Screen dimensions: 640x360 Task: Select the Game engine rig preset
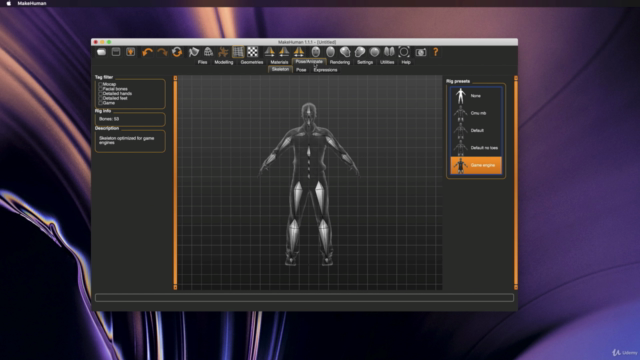tap(476, 165)
